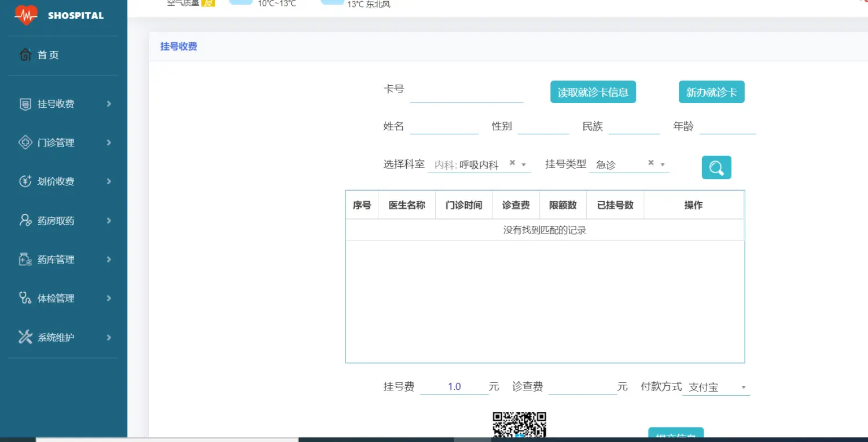Viewport: 868px width, 442px height.
Task: Open the 挂号类型 dropdown showing 急诊
Action: pyautogui.click(x=629, y=165)
